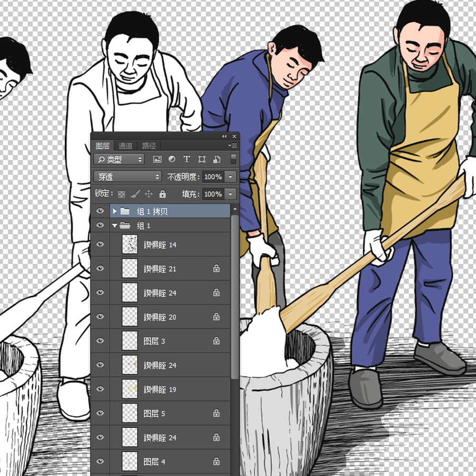476x476 pixels.
Task: Click the 填充 100% value field
Action: click(x=214, y=194)
